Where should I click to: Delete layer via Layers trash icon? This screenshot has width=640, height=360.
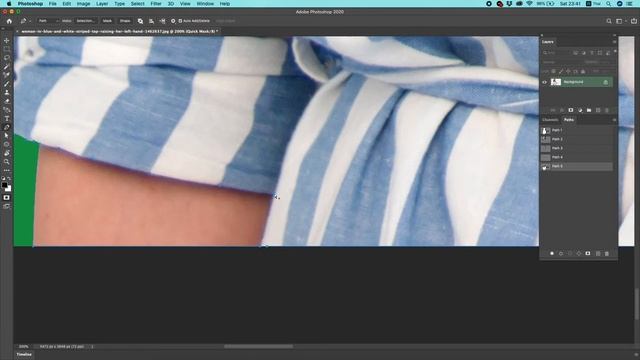[607, 110]
